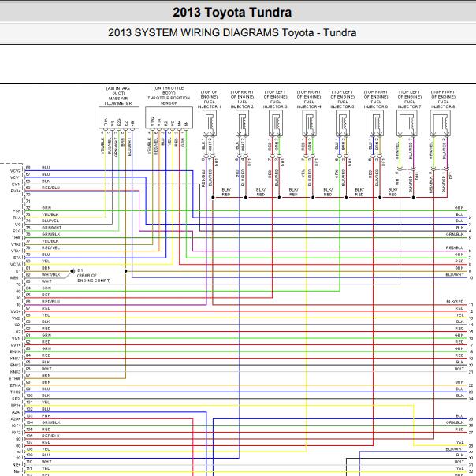
Task: Click the splice dot below Fuel Injector 7
Action: tap(413, 197)
